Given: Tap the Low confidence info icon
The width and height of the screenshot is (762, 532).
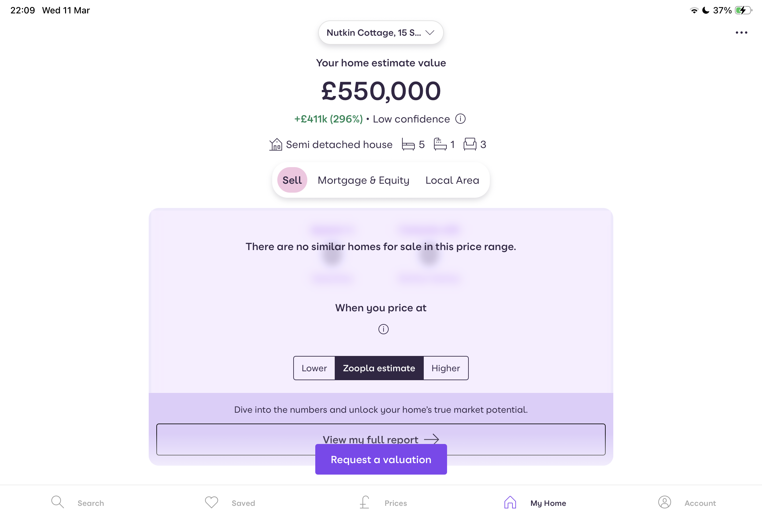Looking at the screenshot, I should point(460,119).
